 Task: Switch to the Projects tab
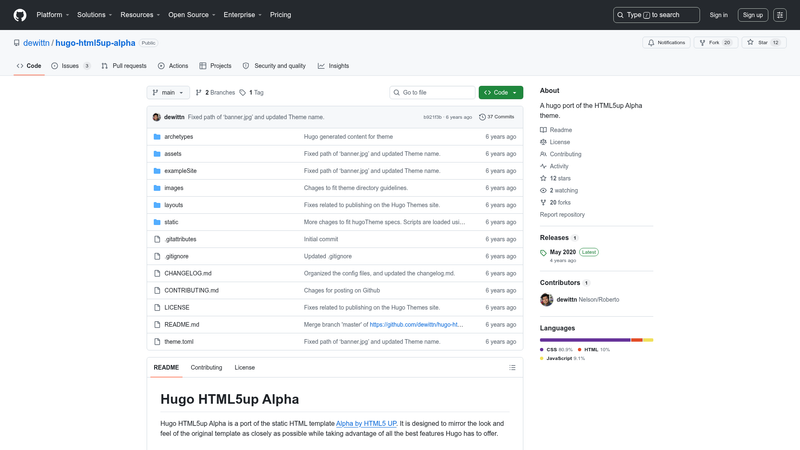point(215,66)
